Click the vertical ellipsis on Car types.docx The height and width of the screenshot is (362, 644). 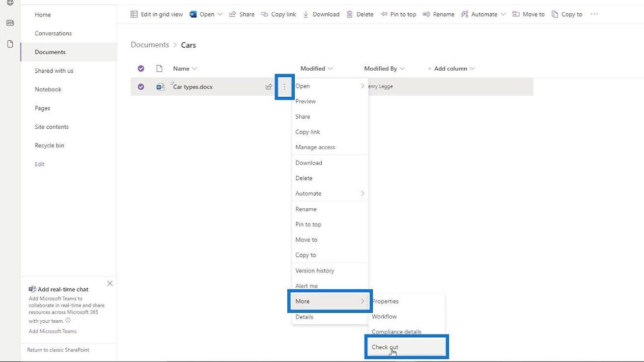click(x=284, y=86)
